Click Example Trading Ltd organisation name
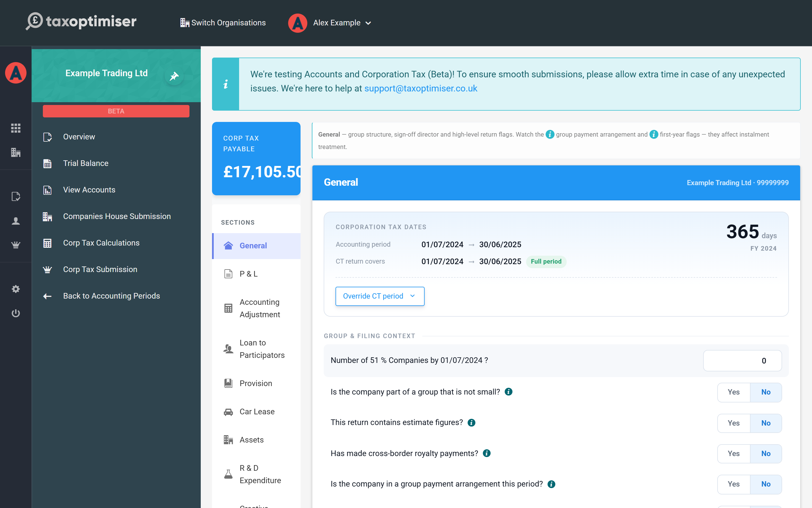 (106, 73)
